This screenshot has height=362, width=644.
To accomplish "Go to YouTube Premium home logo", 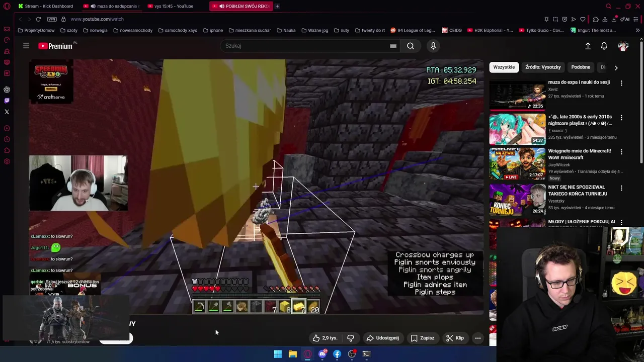I will [56, 46].
